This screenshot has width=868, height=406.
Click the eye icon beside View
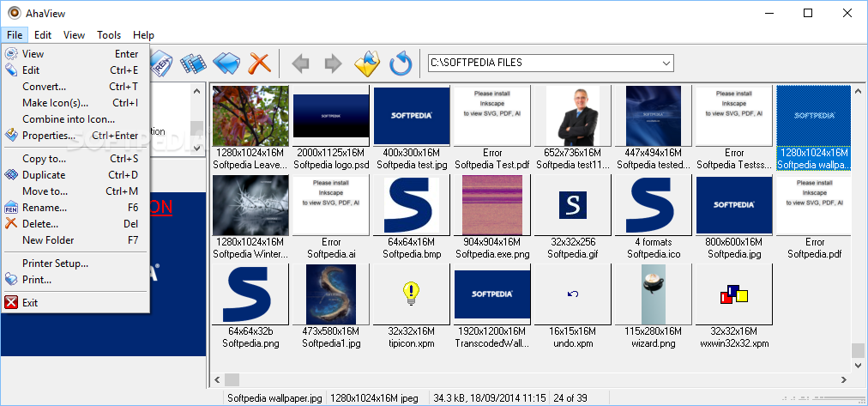pyautogui.click(x=11, y=54)
